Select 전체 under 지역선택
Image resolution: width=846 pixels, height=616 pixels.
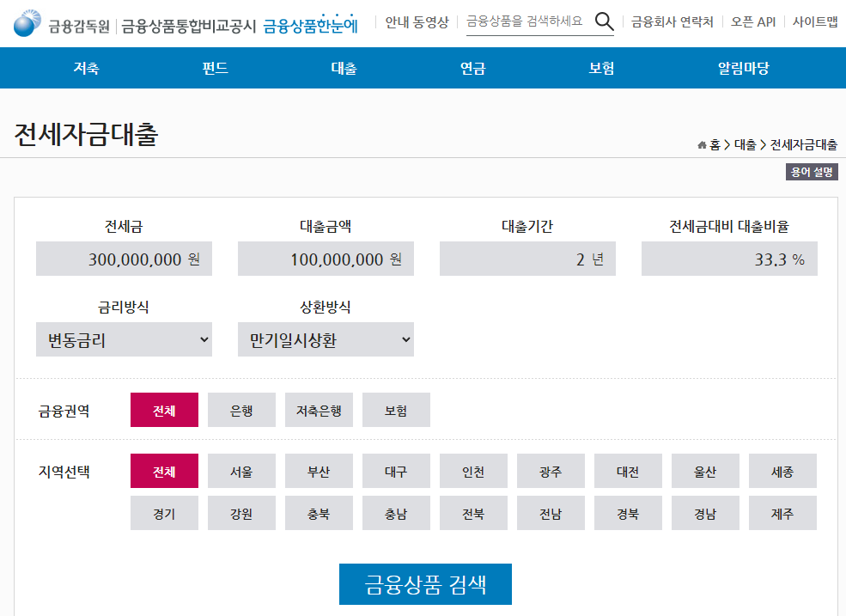(x=165, y=471)
